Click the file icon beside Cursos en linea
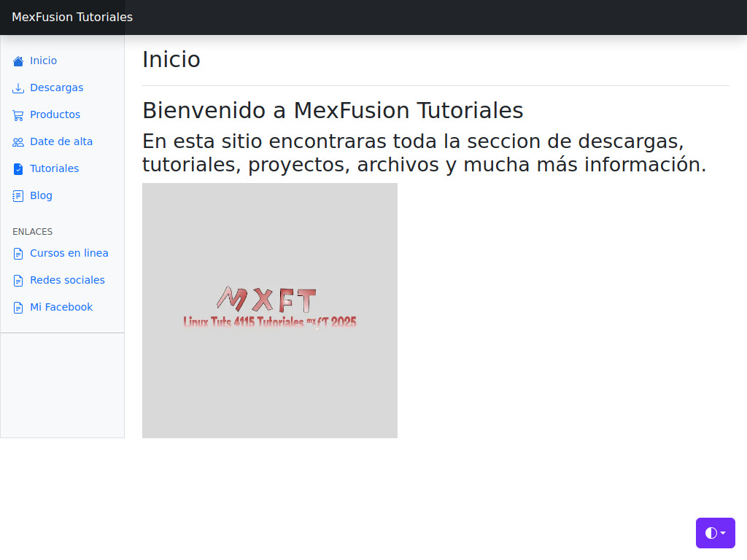This screenshot has width=747, height=560. (x=17, y=253)
